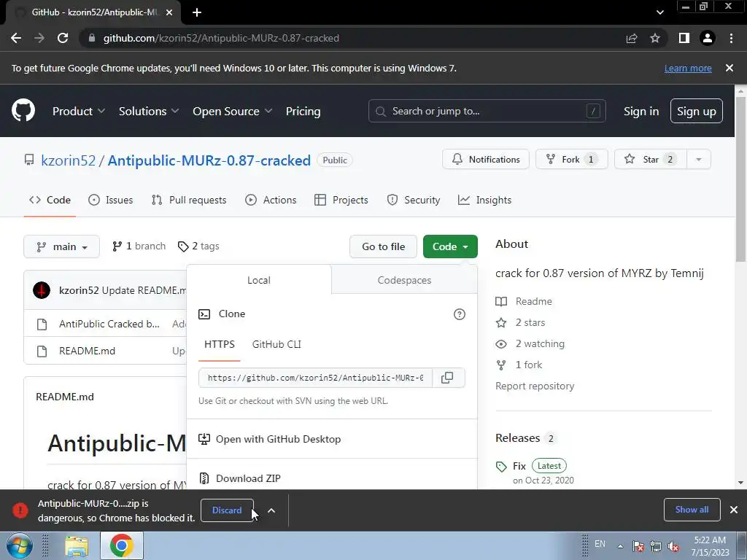Open Chrome three-dot menu
The height and width of the screenshot is (560, 747).
pos(731,38)
